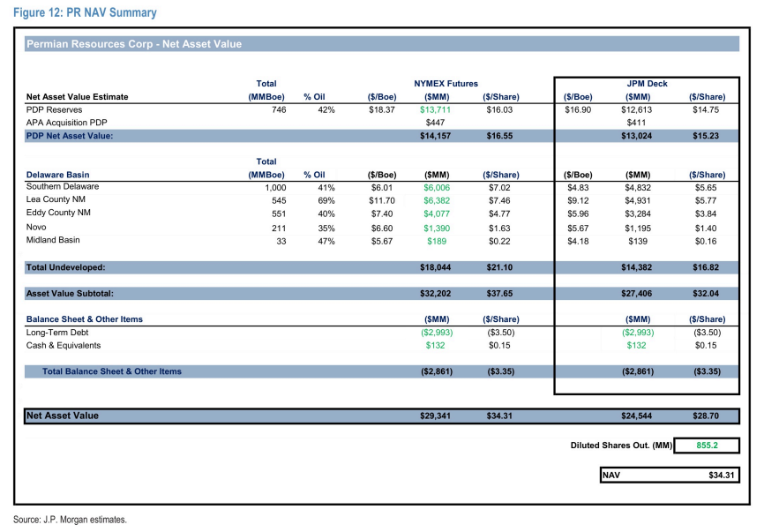Select the "Net Asset Value Estimate" heading
This screenshot has width=764, height=532.
pyautogui.click(x=77, y=97)
